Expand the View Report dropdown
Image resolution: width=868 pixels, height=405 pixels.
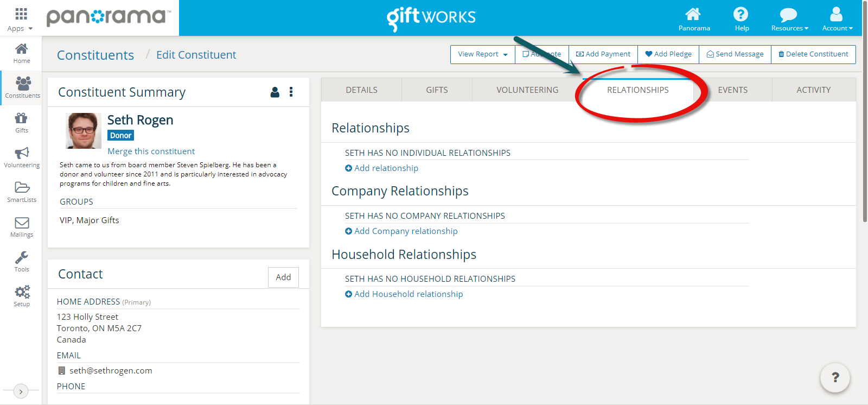(482, 54)
